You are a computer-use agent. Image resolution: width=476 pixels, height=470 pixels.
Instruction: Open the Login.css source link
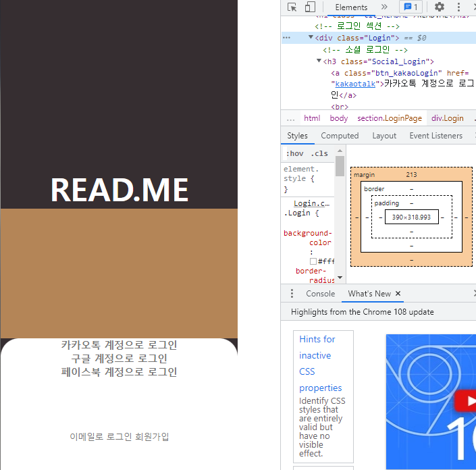pyautogui.click(x=311, y=203)
